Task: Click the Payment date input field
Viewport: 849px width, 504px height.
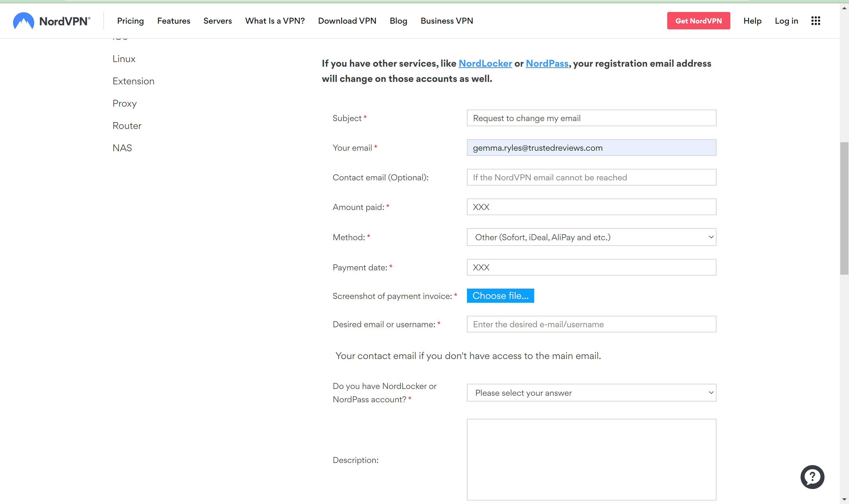Action: [x=592, y=267]
